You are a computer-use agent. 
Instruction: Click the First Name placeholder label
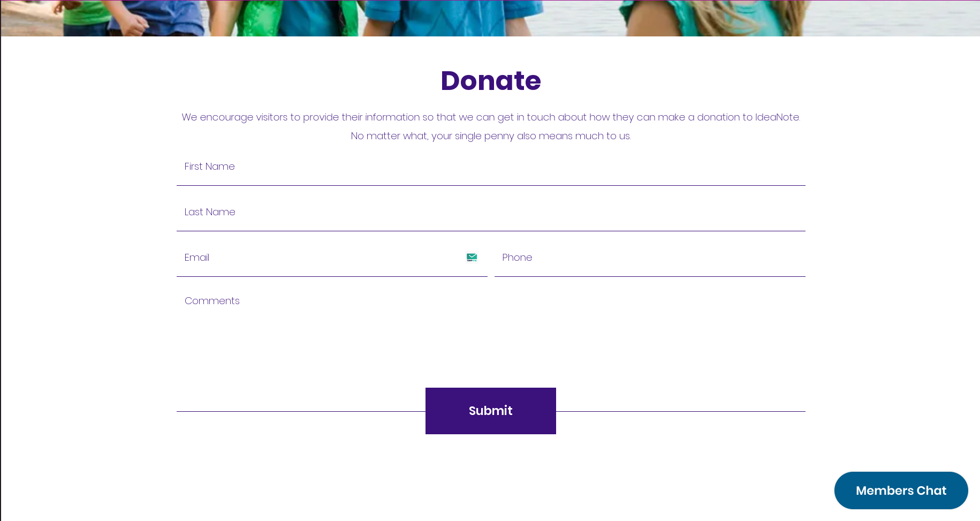(x=210, y=167)
